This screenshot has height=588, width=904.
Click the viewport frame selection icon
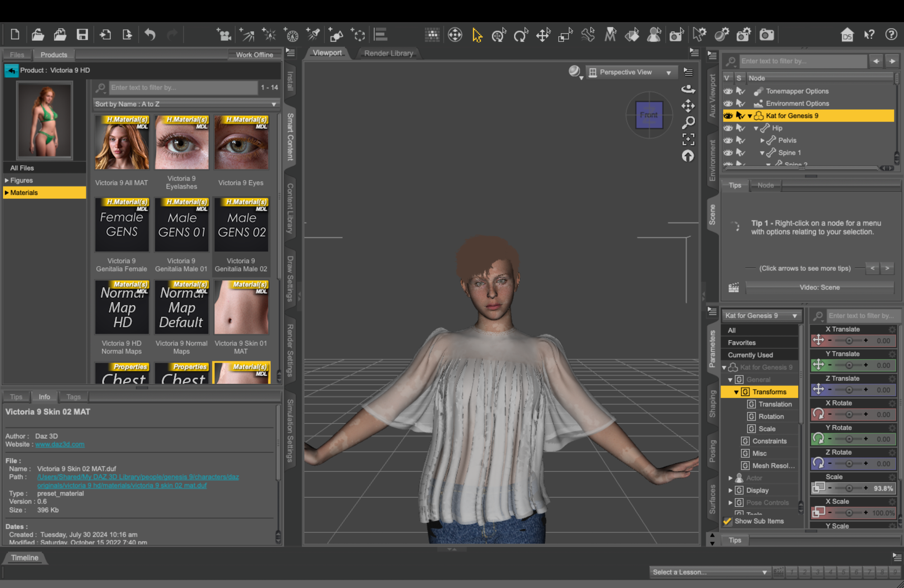(688, 139)
